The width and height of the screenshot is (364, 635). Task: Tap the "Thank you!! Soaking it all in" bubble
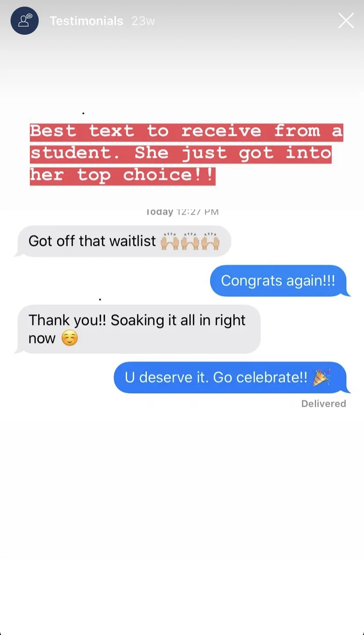[138, 329]
